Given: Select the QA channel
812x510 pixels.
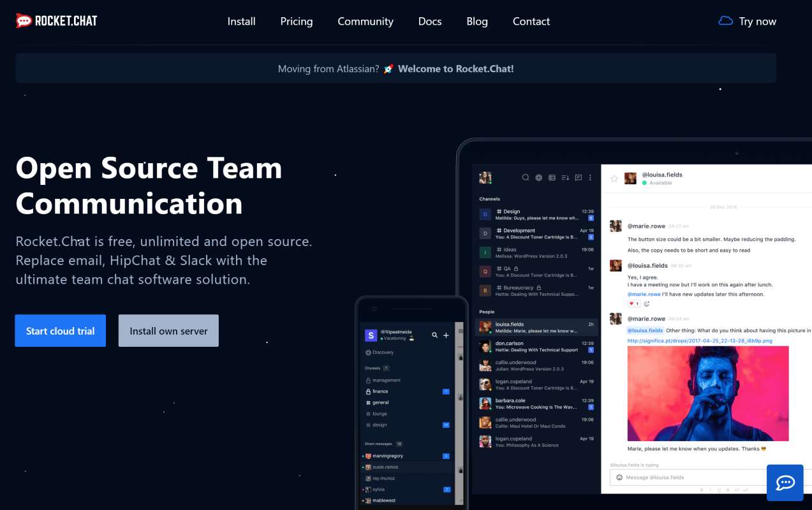Looking at the screenshot, I should tap(537, 272).
